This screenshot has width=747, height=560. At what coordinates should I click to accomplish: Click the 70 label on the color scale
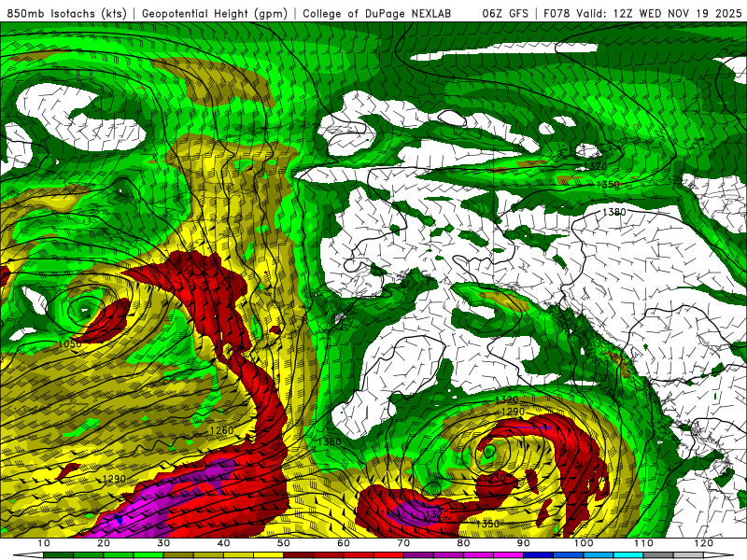pyautogui.click(x=403, y=543)
